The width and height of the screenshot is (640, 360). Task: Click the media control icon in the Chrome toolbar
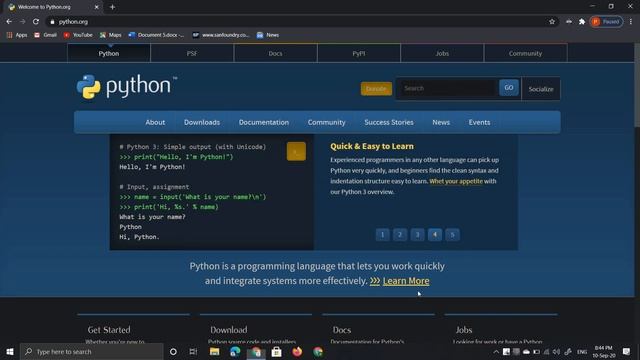[569, 22]
